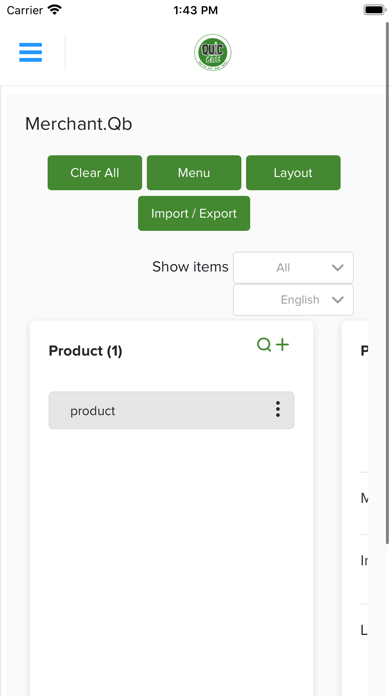Open product search with magnifier icon
The width and height of the screenshot is (392, 696).
264,344
